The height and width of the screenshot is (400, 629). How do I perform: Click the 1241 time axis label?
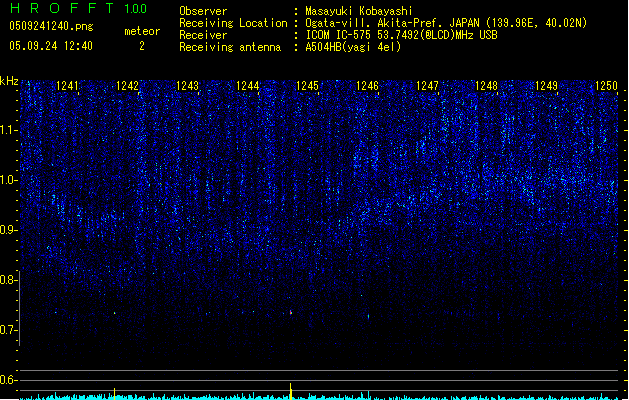(67, 86)
